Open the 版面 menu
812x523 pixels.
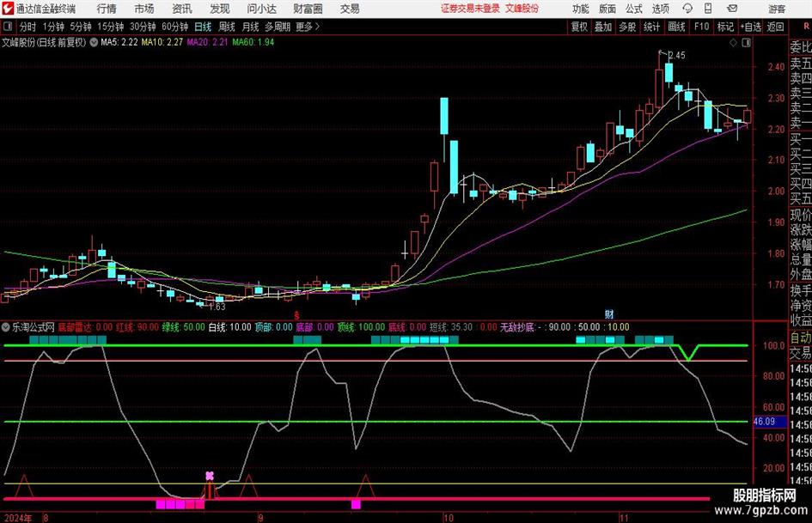607,9
